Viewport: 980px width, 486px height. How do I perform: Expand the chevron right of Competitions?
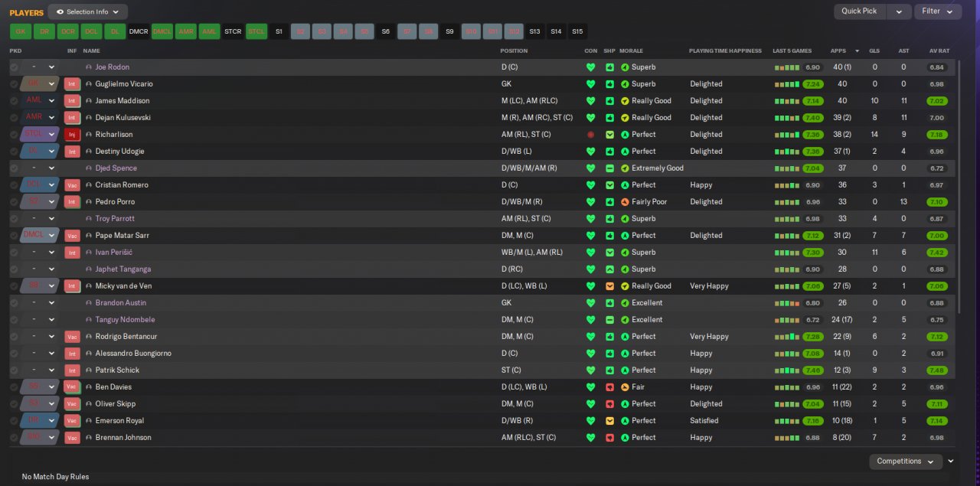pos(951,462)
